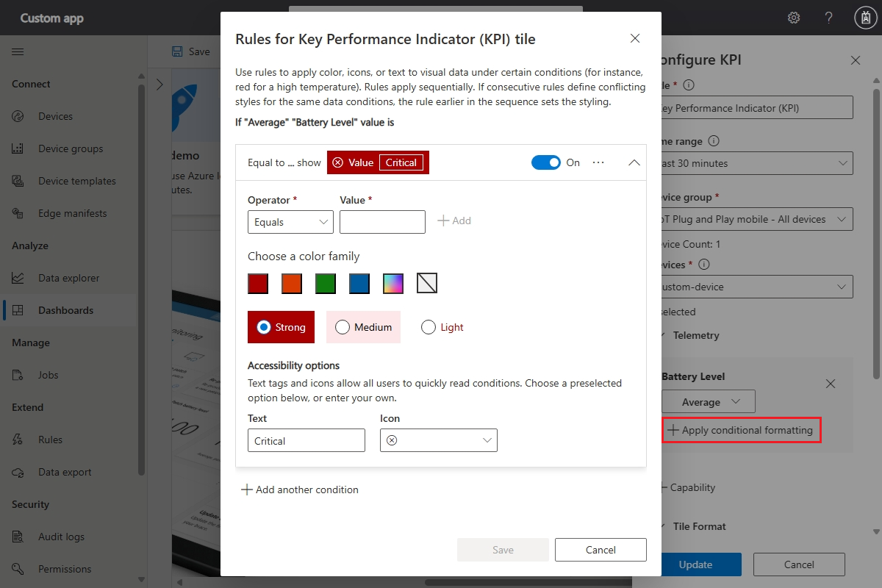Open the settings gear icon

tap(794, 18)
